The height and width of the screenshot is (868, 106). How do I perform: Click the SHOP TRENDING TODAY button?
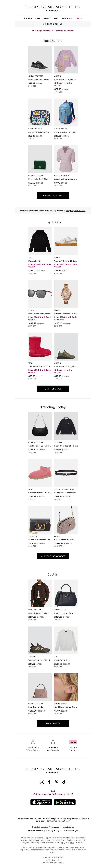point(53,556)
